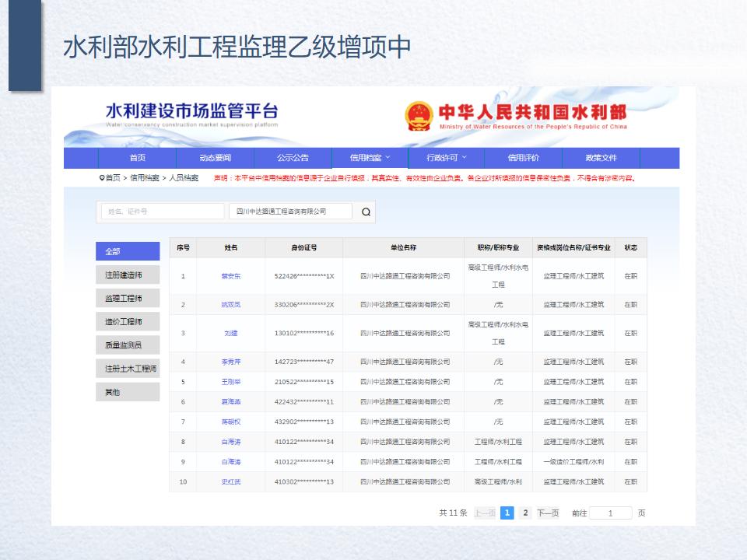Click the 上一页 previous page button
Viewport: 747px width, 560px height.
485,513
